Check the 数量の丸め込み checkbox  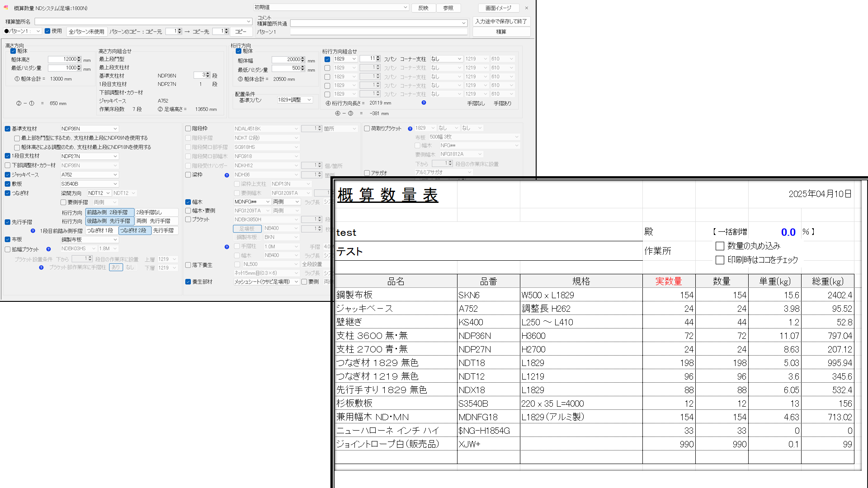point(720,246)
